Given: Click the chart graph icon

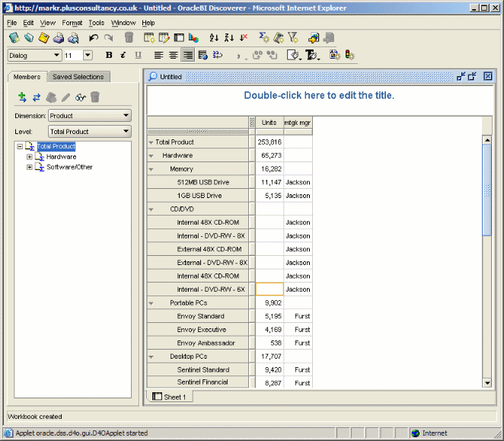Looking at the screenshot, I should (x=193, y=38).
